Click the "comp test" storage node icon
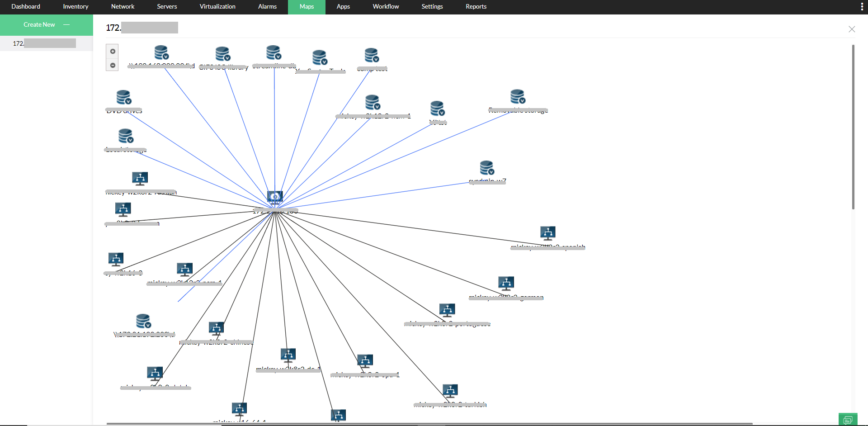This screenshot has height=426, width=868. coord(371,55)
